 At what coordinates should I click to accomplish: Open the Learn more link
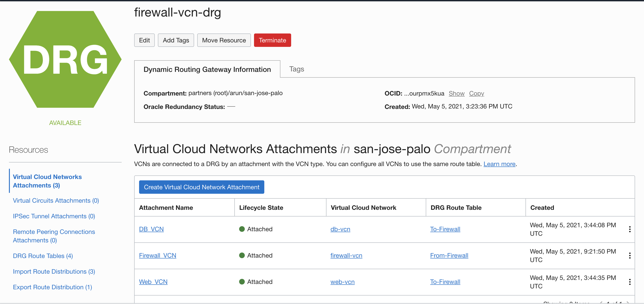(x=499, y=164)
